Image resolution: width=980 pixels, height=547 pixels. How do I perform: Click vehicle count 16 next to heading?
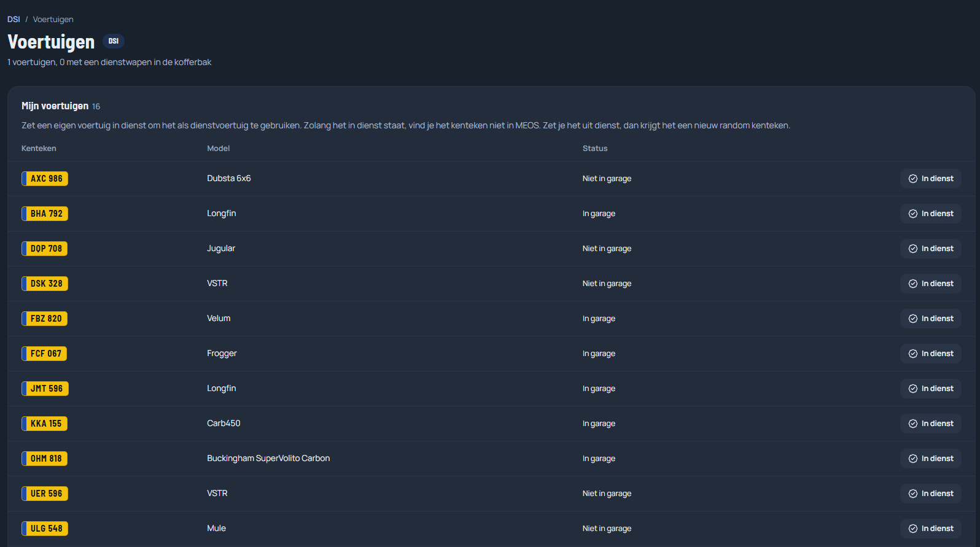tap(96, 107)
